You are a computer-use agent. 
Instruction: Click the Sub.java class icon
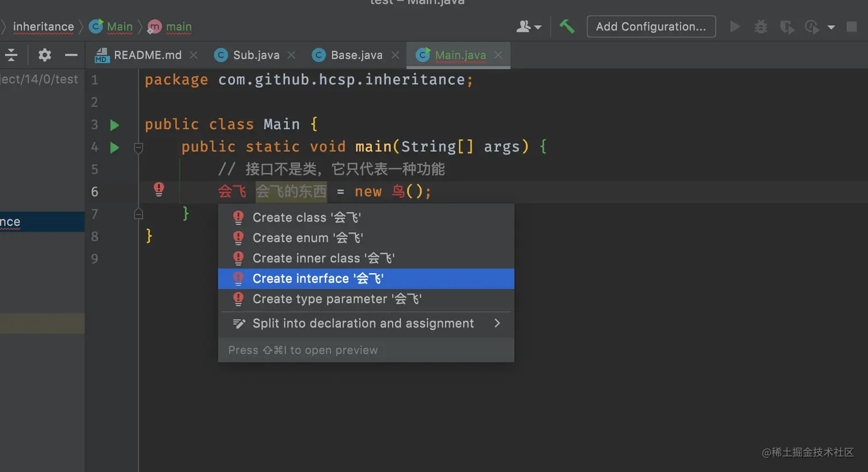point(220,55)
